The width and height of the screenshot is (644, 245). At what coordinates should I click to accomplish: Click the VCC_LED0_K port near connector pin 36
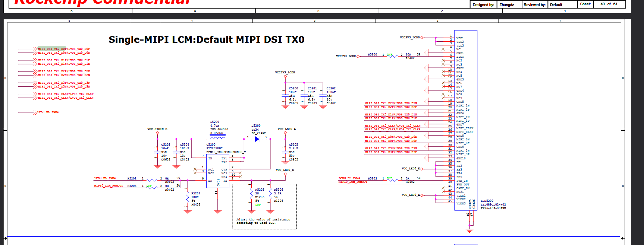(x=411, y=169)
